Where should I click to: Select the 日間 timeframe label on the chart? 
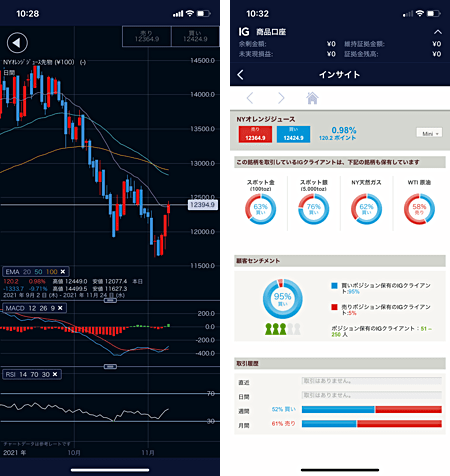9,72
